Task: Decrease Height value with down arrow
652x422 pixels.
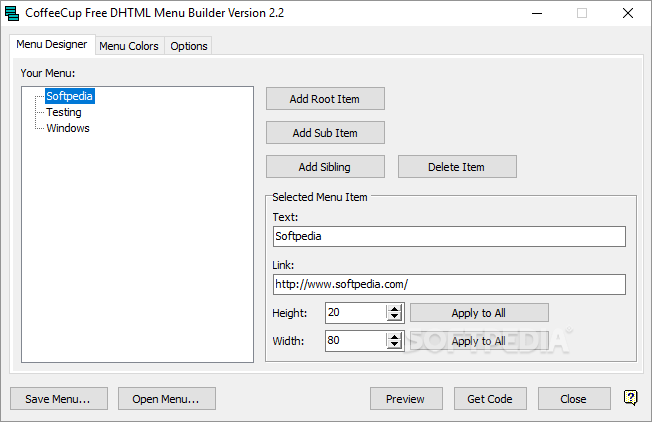Action: pyautogui.click(x=394, y=317)
